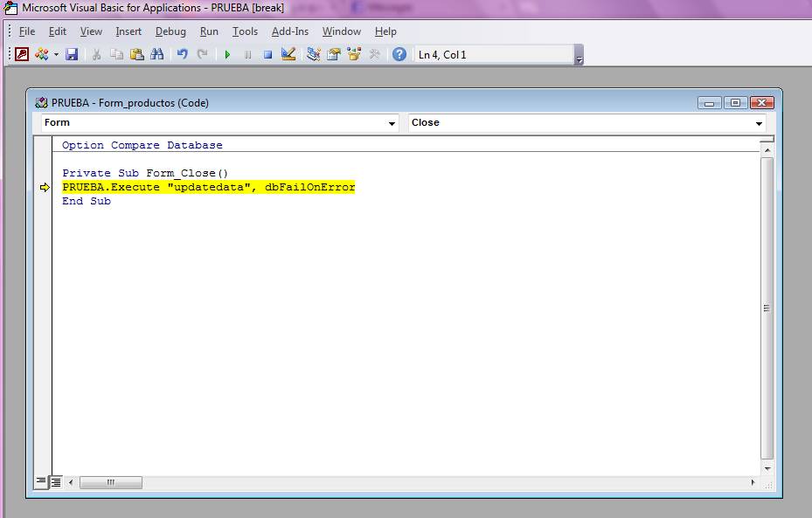This screenshot has width=812, height=518.
Task: Open the Insert menu
Action: pyautogui.click(x=128, y=31)
